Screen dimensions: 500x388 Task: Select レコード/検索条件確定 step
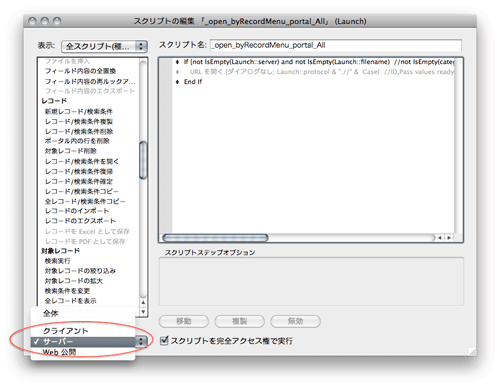point(79,181)
